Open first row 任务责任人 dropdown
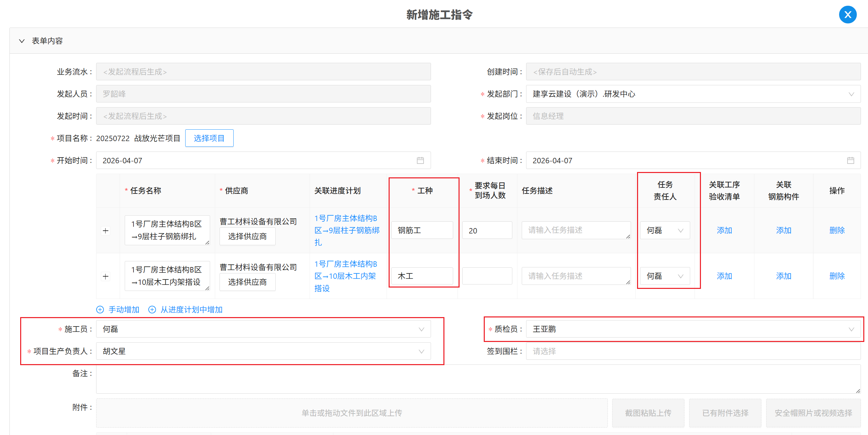 (665, 230)
